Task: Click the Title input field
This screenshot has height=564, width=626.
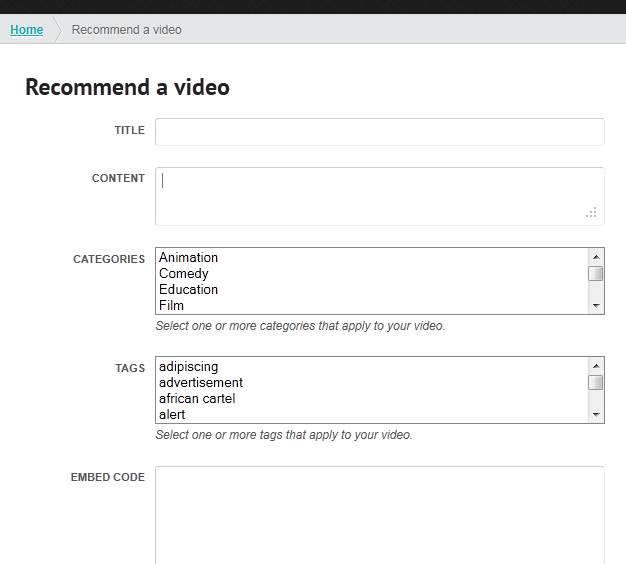Action: pos(380,132)
